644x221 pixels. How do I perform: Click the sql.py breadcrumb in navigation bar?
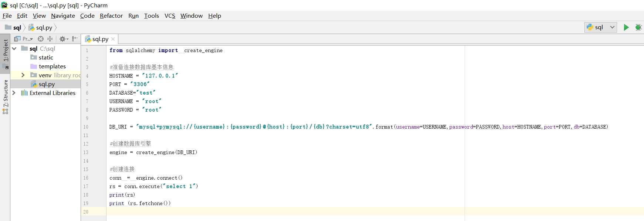pos(44,27)
